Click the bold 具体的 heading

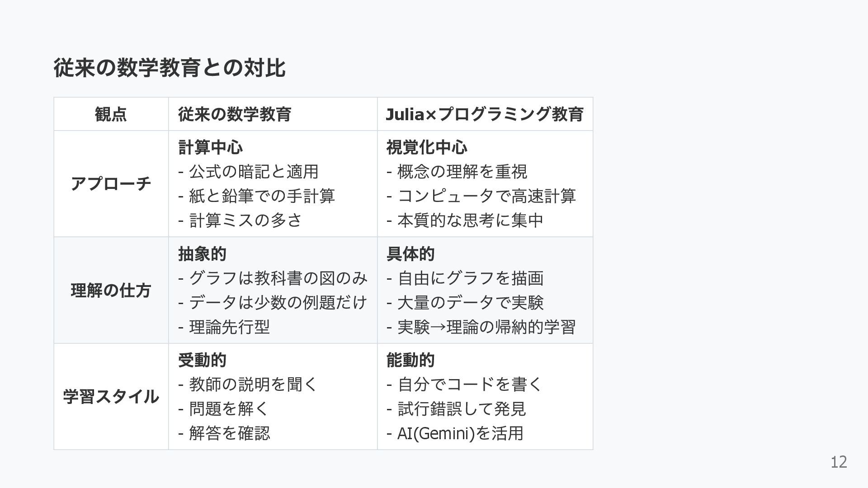[x=410, y=254]
